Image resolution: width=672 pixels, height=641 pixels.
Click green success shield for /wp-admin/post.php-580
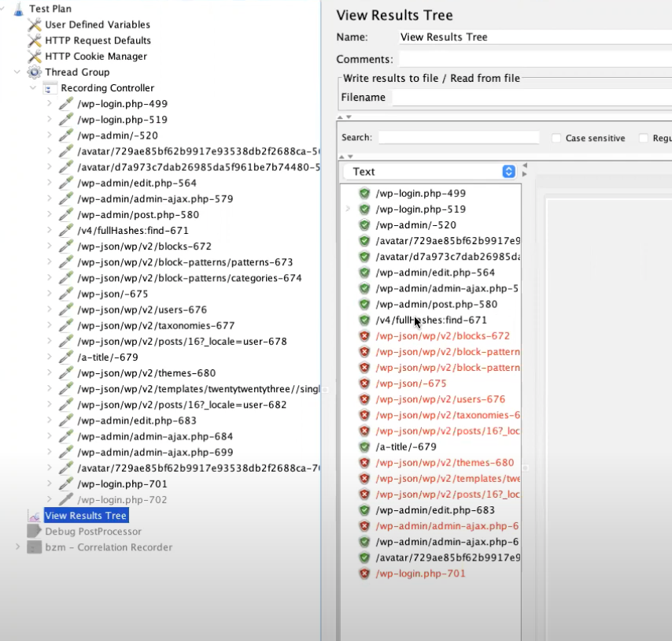click(x=364, y=305)
